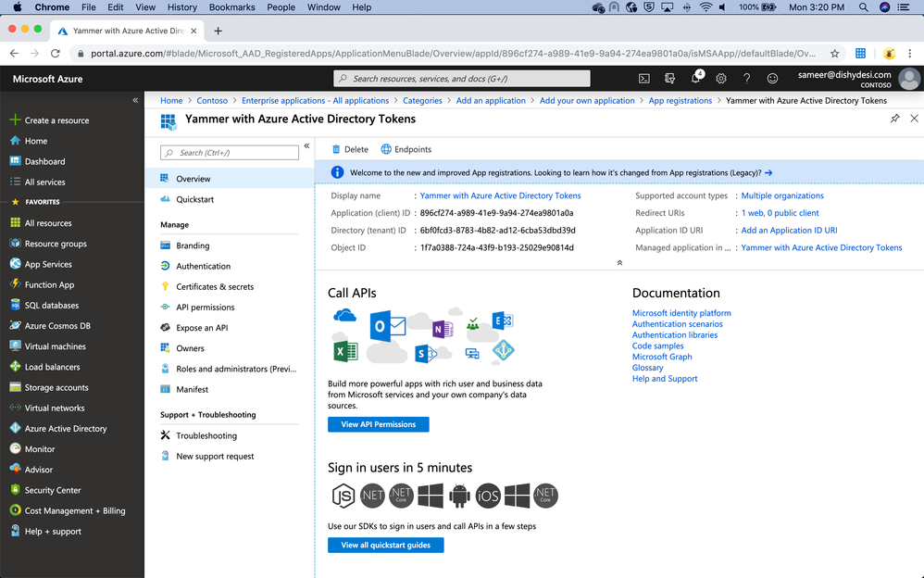Click View all quickstart guides button
Viewport: 924px width, 578px height.
point(385,546)
